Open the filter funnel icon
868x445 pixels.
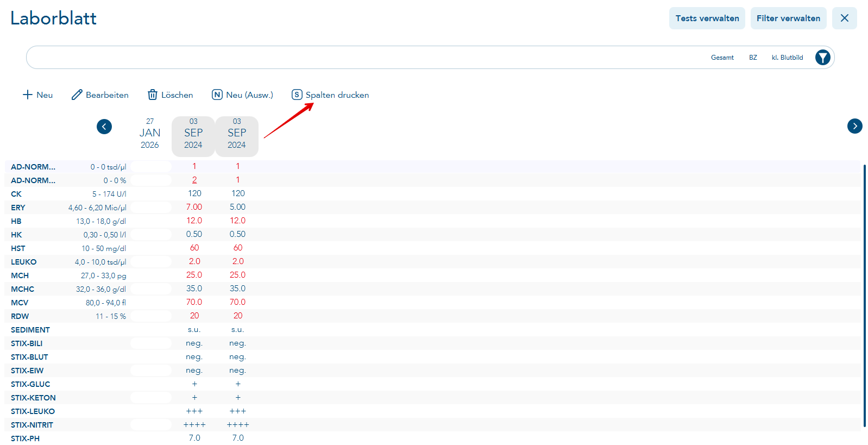click(822, 58)
